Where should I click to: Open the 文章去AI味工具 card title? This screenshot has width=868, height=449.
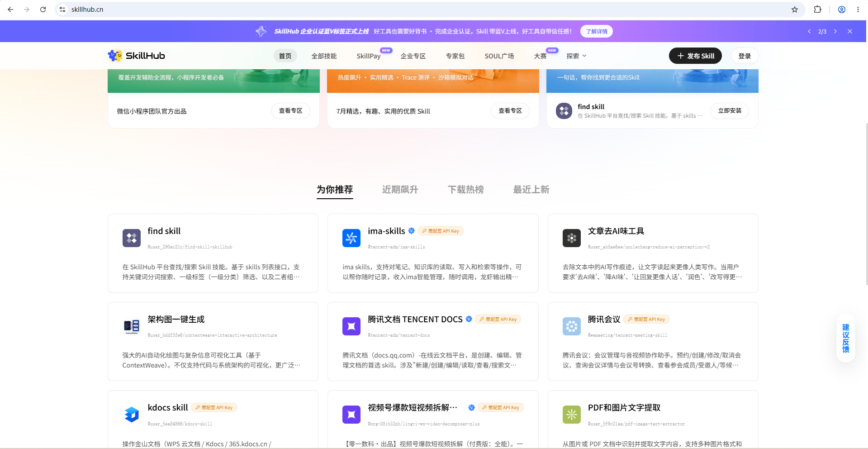[x=616, y=231]
